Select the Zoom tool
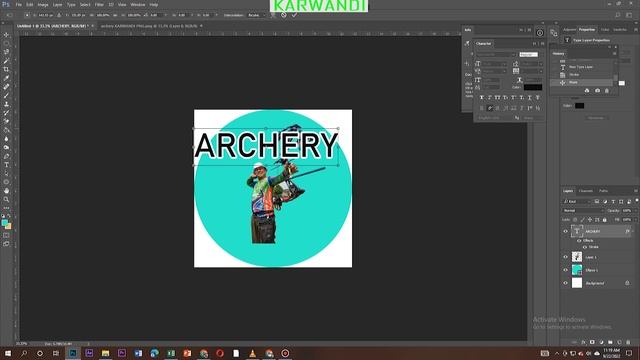Screen dimensions: 640x360 pyautogui.click(x=6, y=199)
